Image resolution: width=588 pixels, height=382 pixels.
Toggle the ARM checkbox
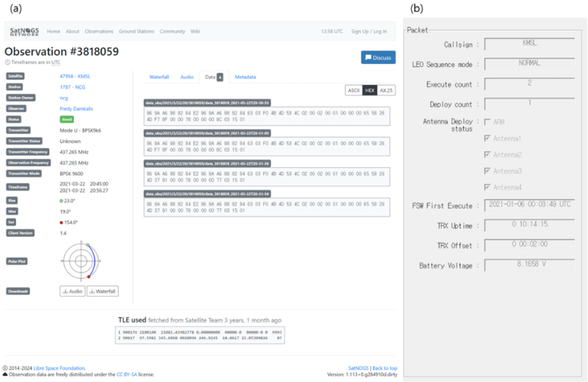pyautogui.click(x=488, y=122)
